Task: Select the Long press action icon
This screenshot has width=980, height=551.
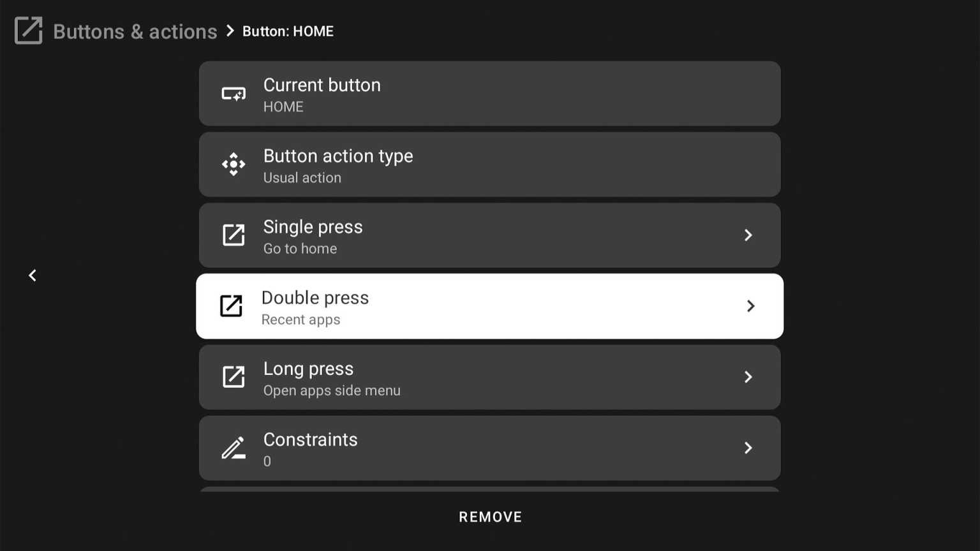Action: [234, 377]
